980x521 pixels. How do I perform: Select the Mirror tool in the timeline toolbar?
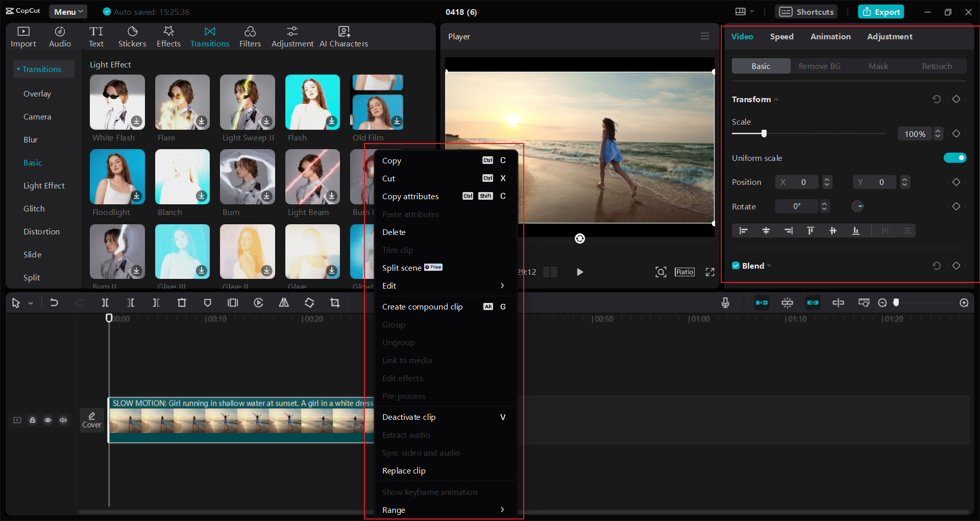(284, 302)
